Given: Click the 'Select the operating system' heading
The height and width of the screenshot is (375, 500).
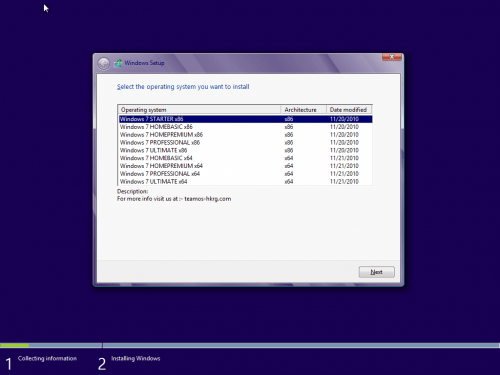Looking at the screenshot, I should point(183,87).
